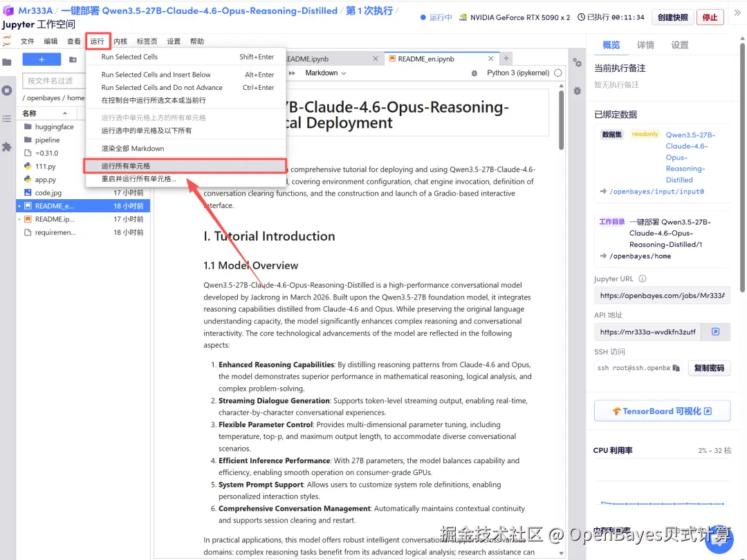Click the NVIDIA GPU icon in header
The height and width of the screenshot is (560, 747).
[463, 17]
